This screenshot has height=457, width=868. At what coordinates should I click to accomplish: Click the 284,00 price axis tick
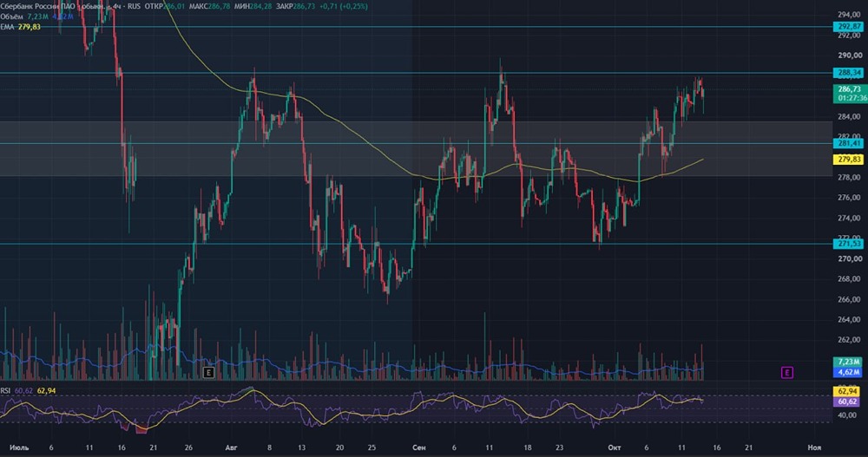pyautogui.click(x=850, y=117)
